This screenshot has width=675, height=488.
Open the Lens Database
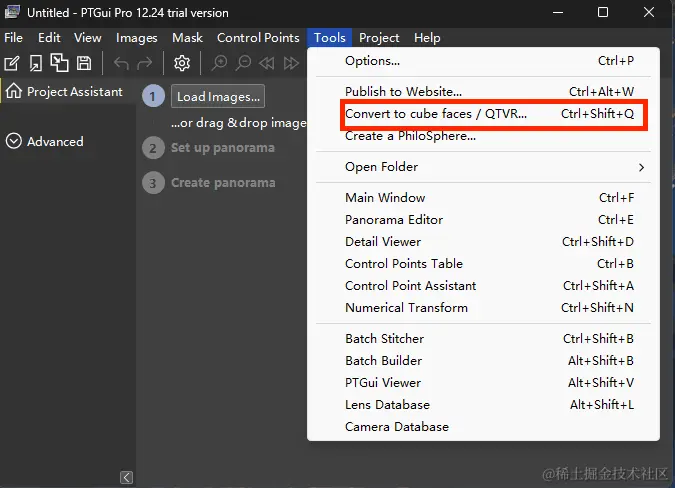tap(483, 405)
